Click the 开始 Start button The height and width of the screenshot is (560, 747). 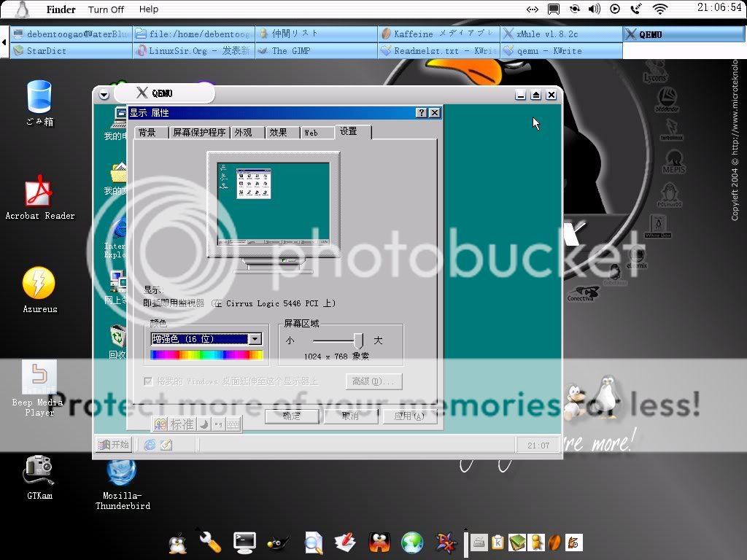point(113,445)
